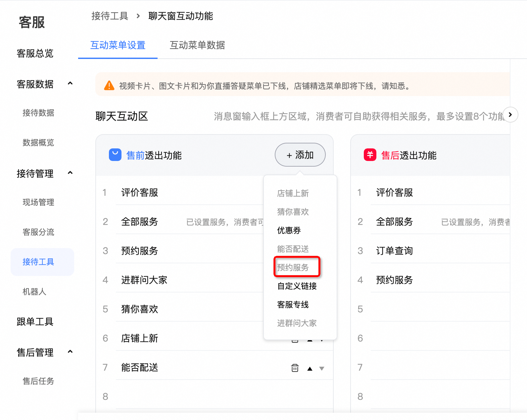
Task: Click the + 添加 button
Action: (x=300, y=155)
